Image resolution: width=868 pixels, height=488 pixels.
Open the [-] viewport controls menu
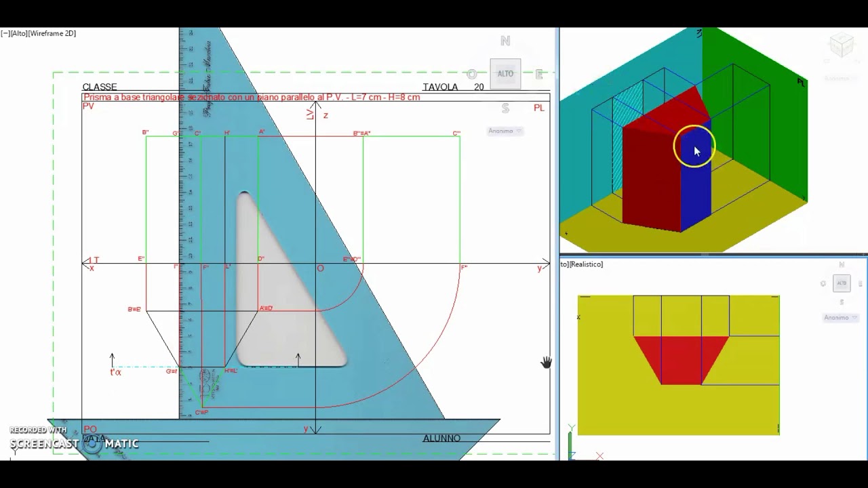coord(5,33)
